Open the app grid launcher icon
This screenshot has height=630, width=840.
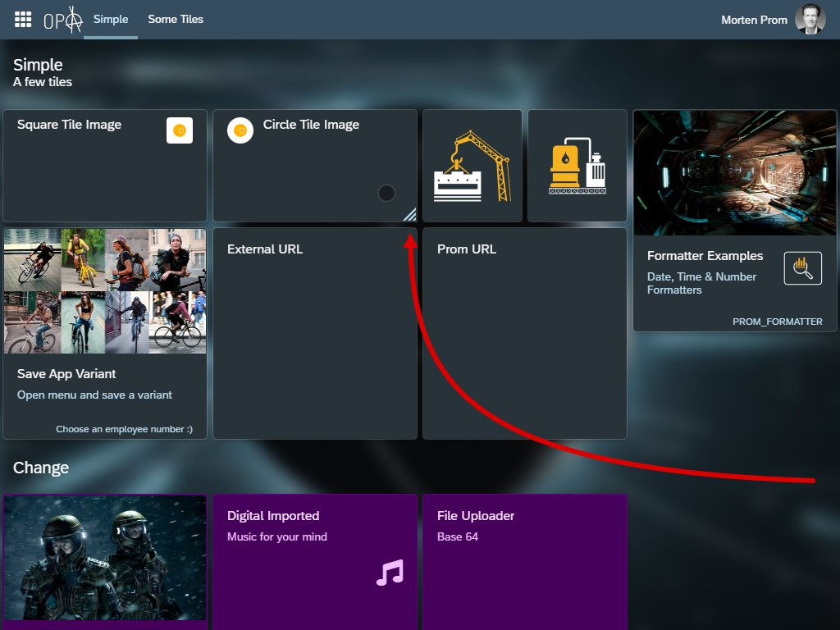tap(23, 20)
